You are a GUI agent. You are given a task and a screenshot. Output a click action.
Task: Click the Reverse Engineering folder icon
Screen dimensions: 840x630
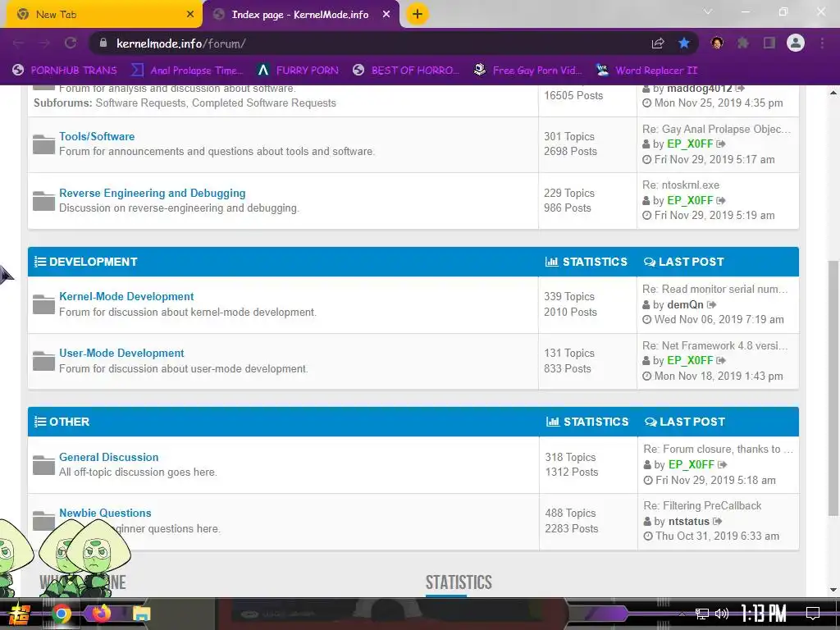pos(43,200)
